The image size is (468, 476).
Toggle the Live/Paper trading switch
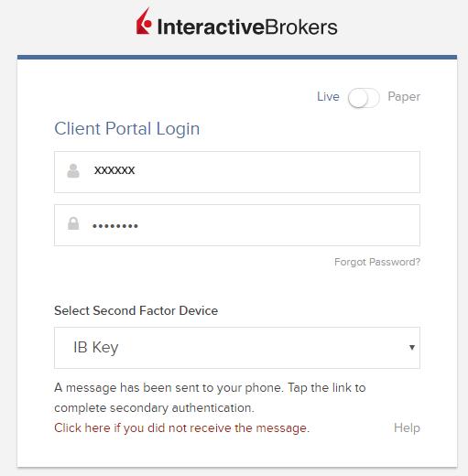[364, 98]
